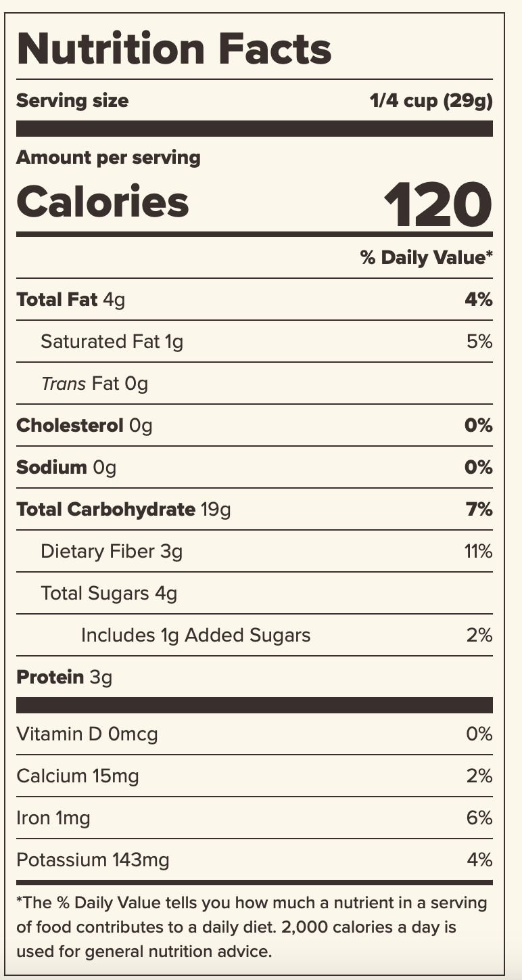Select the Includes 1g Added Sugars line

(x=195, y=636)
